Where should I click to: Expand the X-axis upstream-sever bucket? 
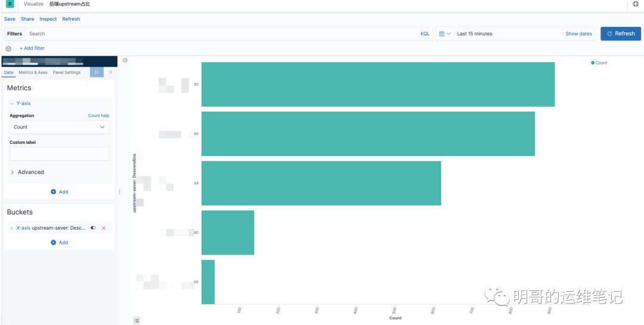click(x=11, y=228)
